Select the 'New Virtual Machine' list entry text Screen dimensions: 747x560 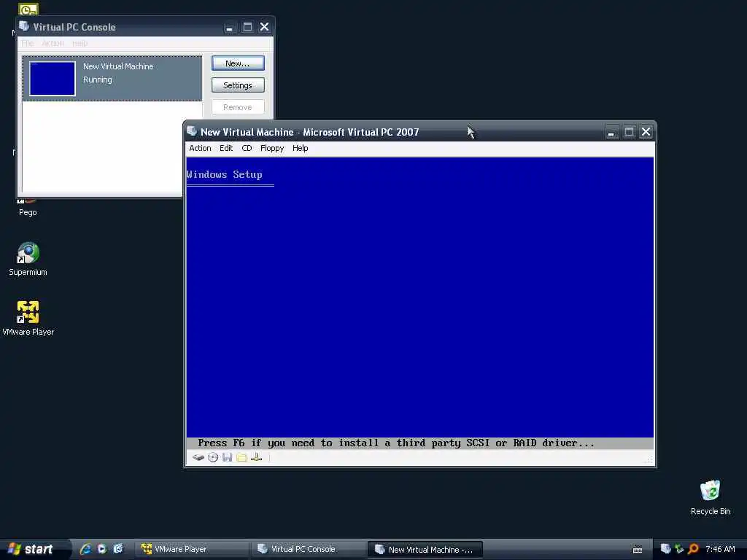click(x=118, y=66)
